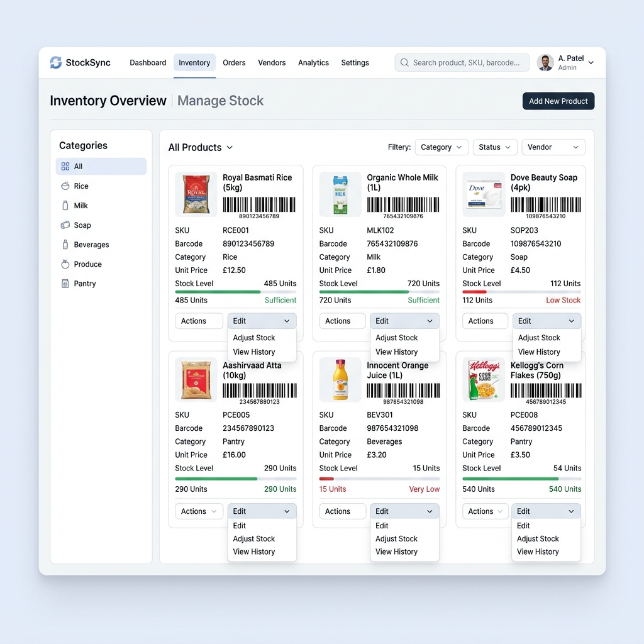Click SKU value RCE001
Viewport: 644px width, 644px height.
[x=236, y=230]
